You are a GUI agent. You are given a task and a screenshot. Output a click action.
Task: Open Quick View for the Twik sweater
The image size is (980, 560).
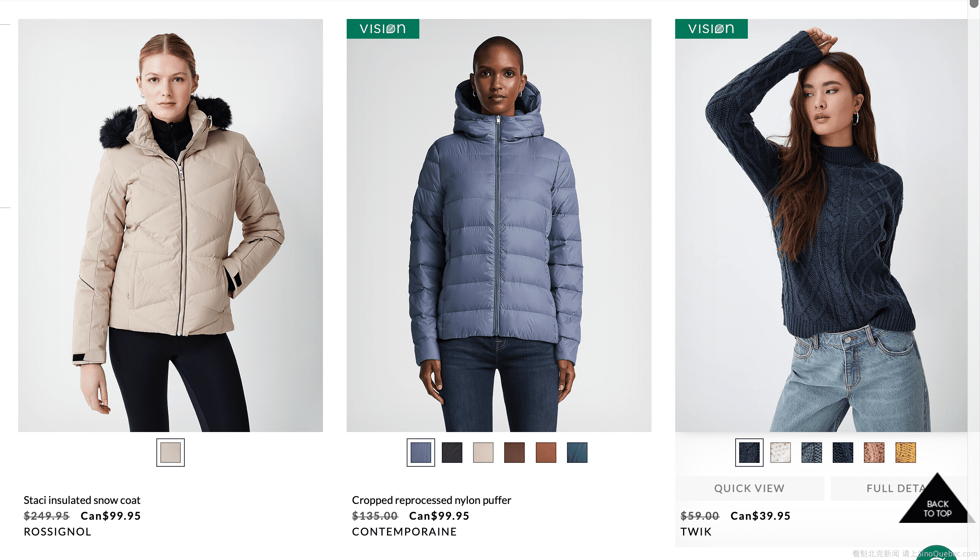[x=749, y=489]
